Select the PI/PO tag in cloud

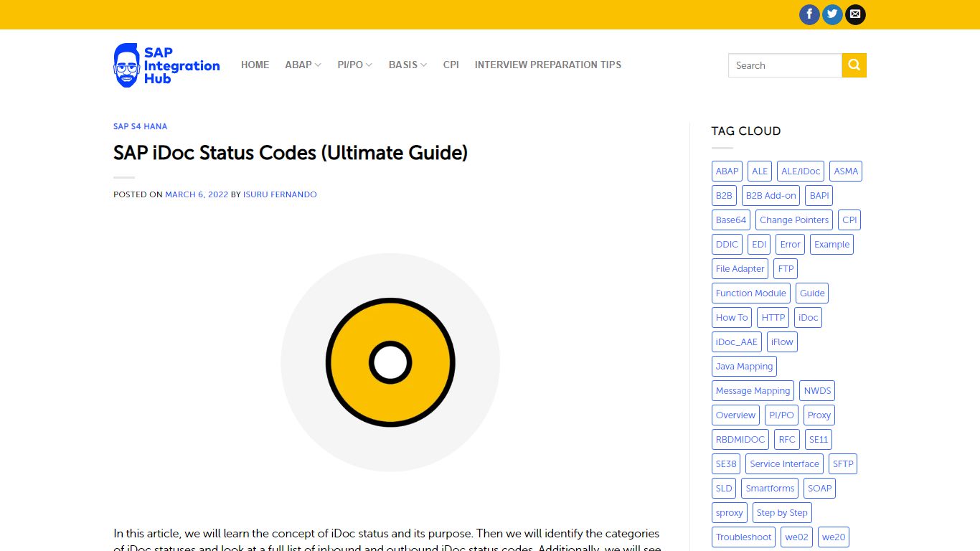click(781, 415)
